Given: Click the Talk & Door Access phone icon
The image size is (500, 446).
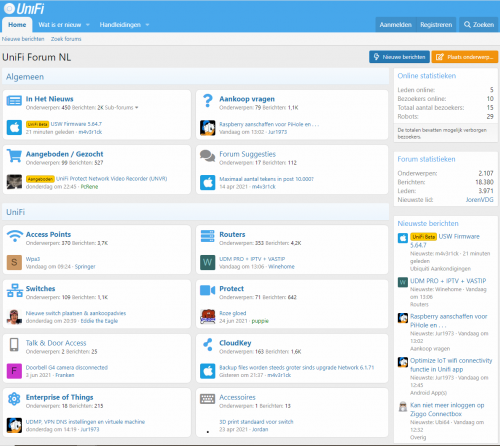Looking at the screenshot, I should pos(14,345).
